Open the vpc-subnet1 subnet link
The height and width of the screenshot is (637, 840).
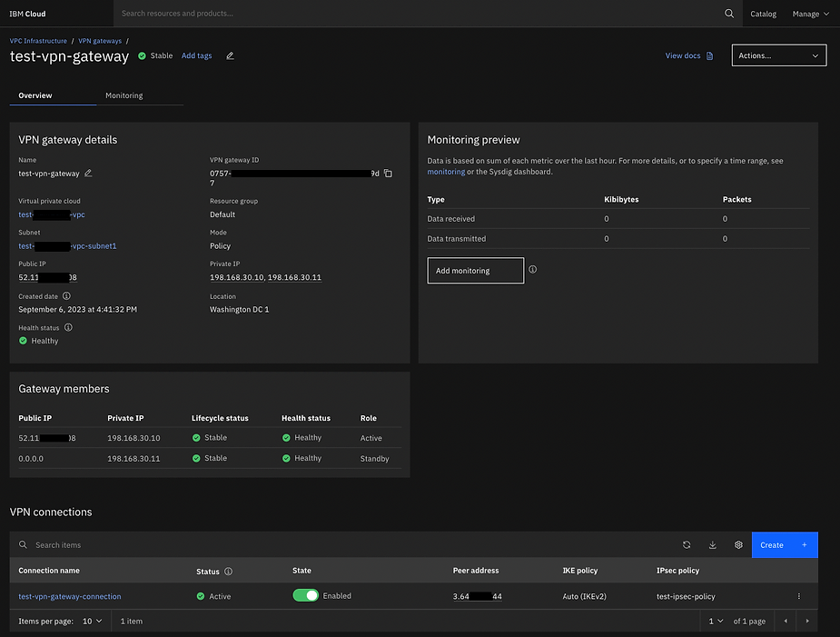[67, 246]
